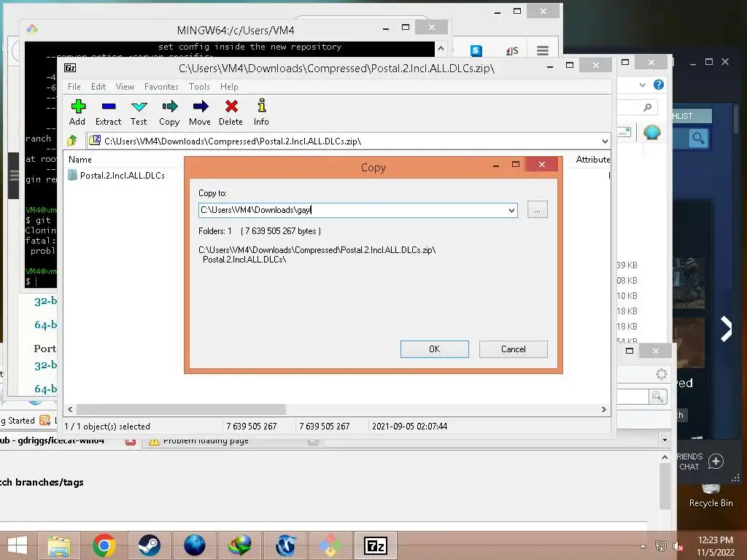Open the Favorites menu
This screenshot has width=747, height=560.
click(x=161, y=87)
